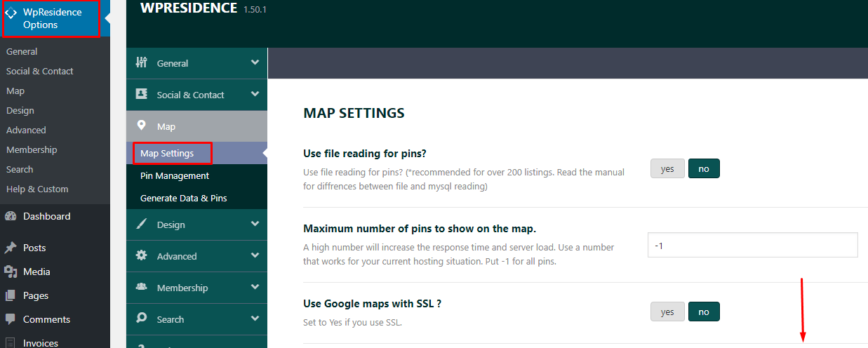This screenshot has width=868, height=348.
Task: Click the map pin icon beside Map
Action: 141,126
